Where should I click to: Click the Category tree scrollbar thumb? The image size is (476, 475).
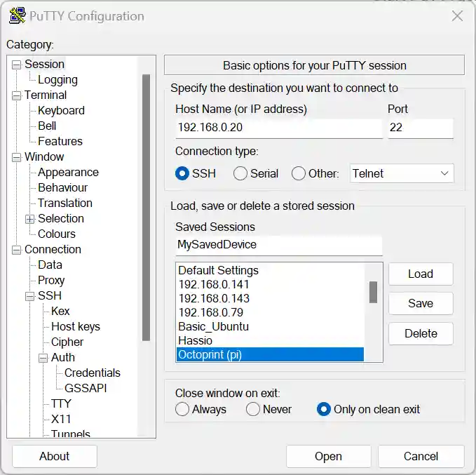coord(146,208)
